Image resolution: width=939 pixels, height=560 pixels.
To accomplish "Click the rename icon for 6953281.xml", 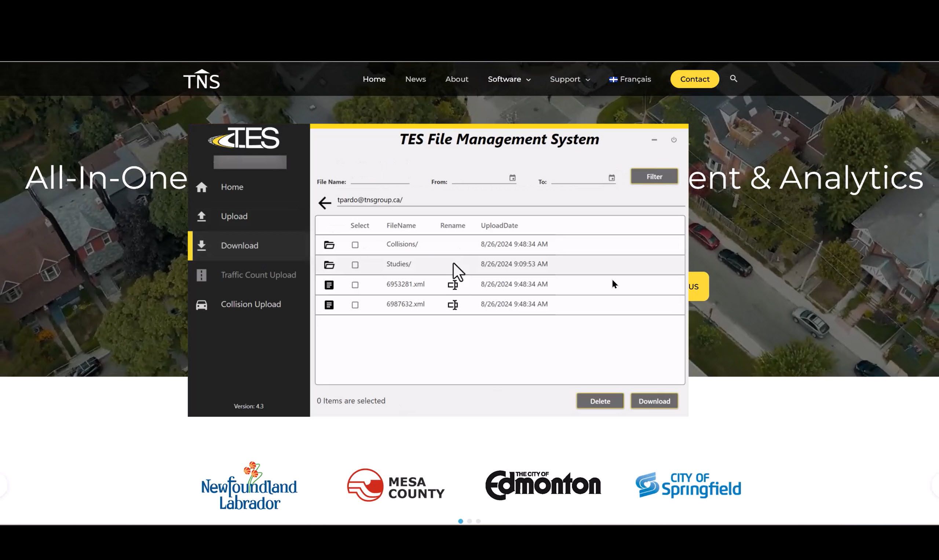I will pos(453,285).
